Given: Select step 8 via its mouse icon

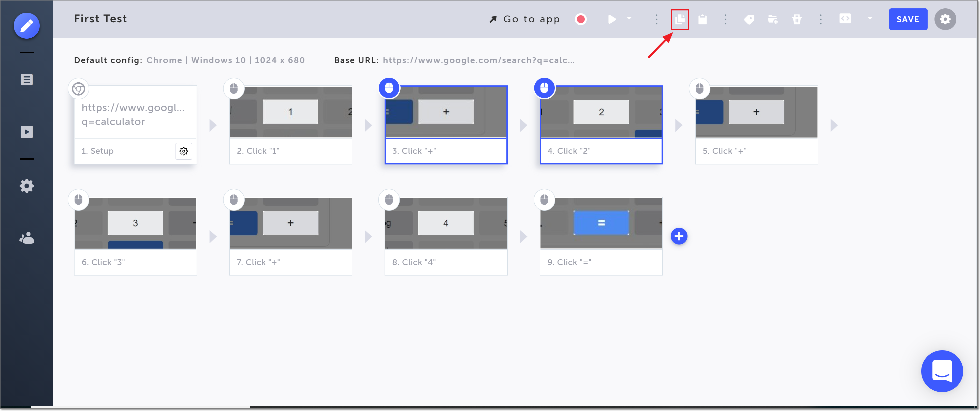Looking at the screenshot, I should tap(389, 200).
